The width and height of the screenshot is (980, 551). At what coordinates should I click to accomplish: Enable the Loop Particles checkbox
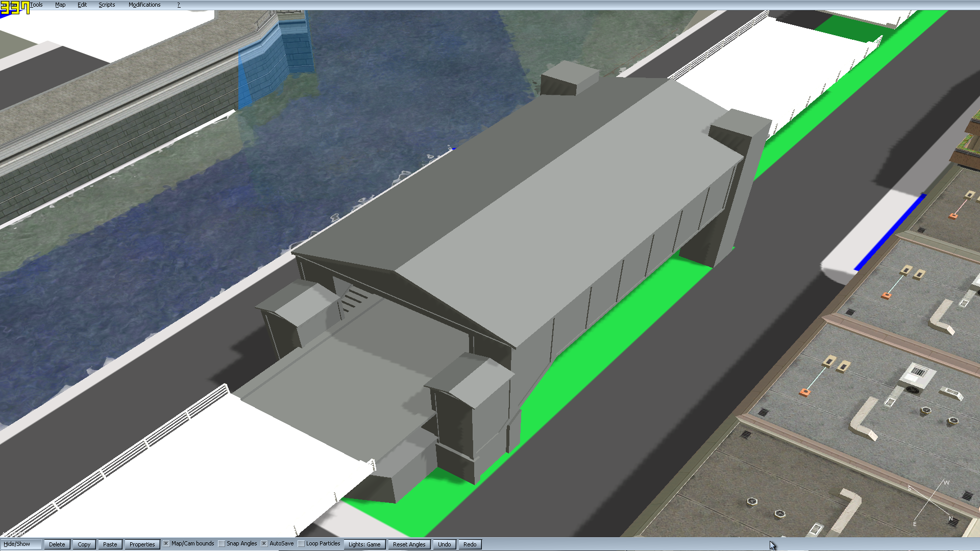tap(301, 544)
